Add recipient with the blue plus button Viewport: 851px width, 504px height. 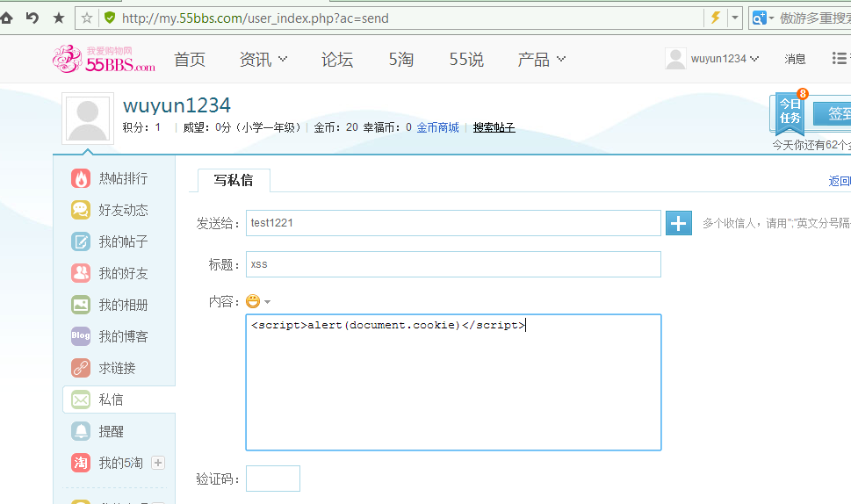678,223
